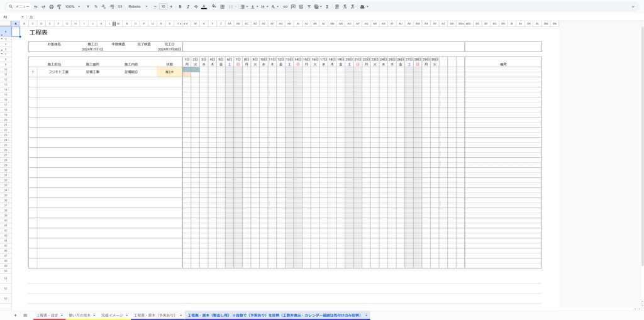
Task: Toggle italic formatting
Action: point(188,7)
